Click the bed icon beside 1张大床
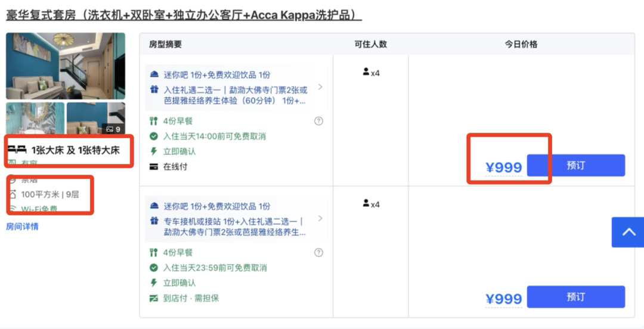 (x=17, y=150)
